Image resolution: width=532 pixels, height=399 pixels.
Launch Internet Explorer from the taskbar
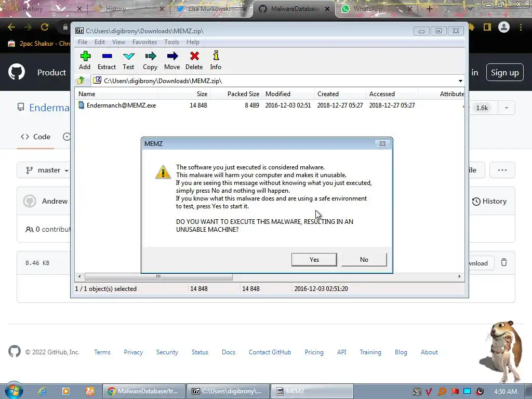(x=42, y=391)
